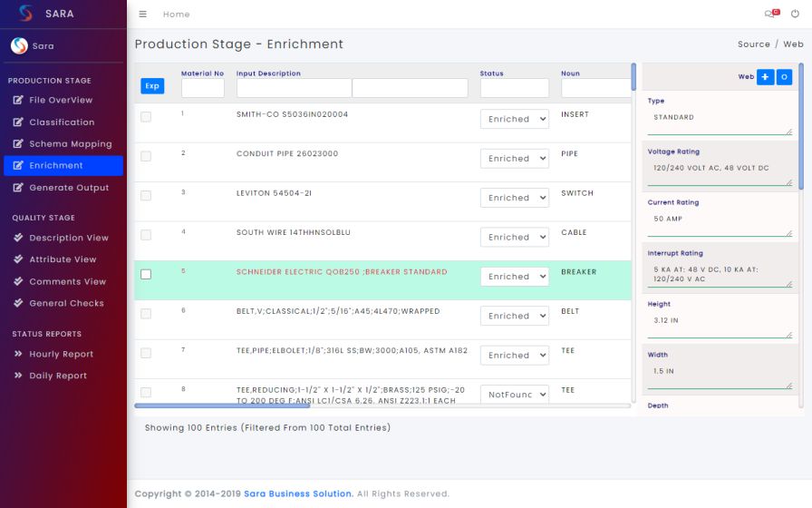The width and height of the screenshot is (812, 508).
Task: Click the Classification edit icon
Action: tap(18, 122)
